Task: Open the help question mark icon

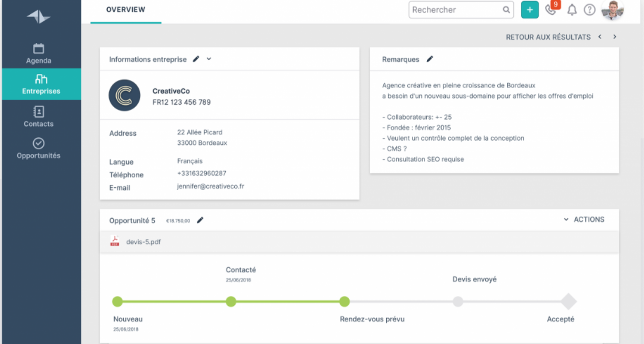Action: (590, 10)
